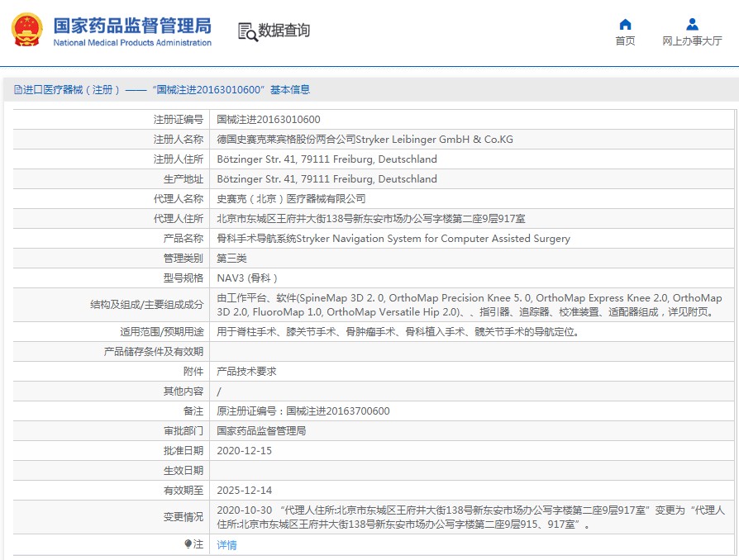
Task: Click document icon before 进口医疗器械
Action: 18,89
